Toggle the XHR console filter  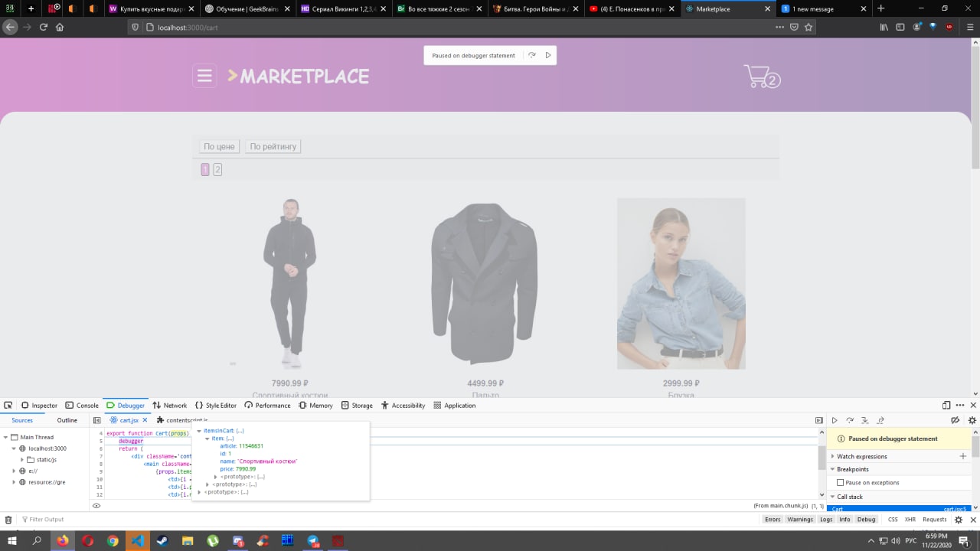tap(910, 520)
